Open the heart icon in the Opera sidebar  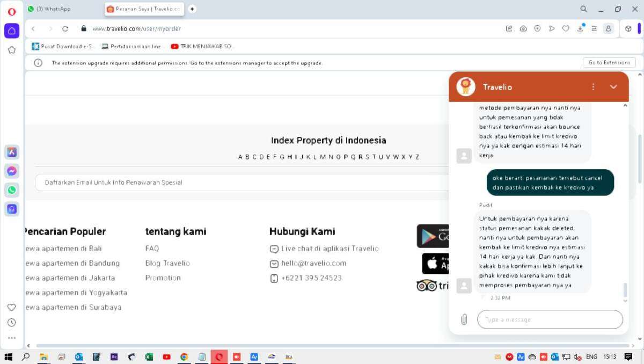[11, 308]
